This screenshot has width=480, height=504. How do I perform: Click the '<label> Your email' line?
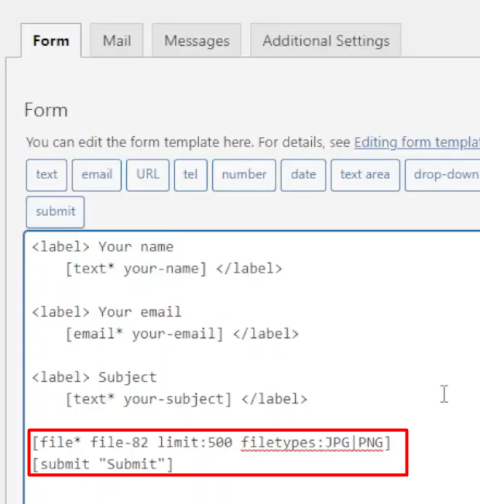pos(107,312)
